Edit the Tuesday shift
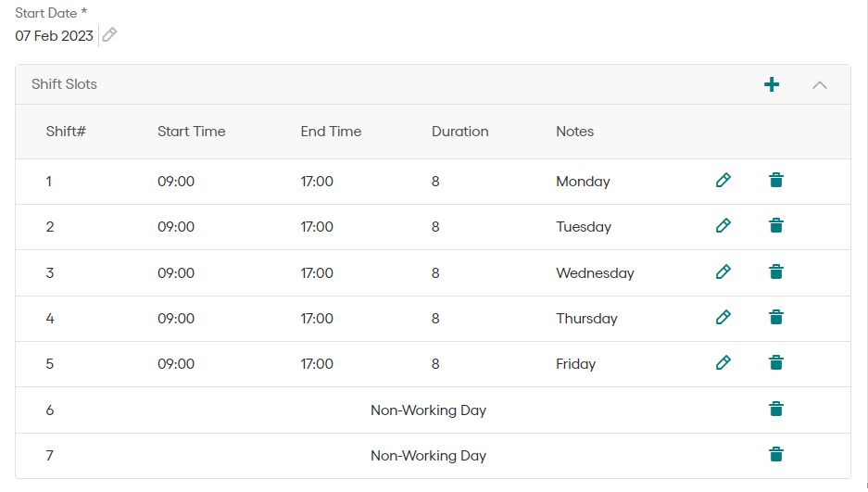 [723, 226]
